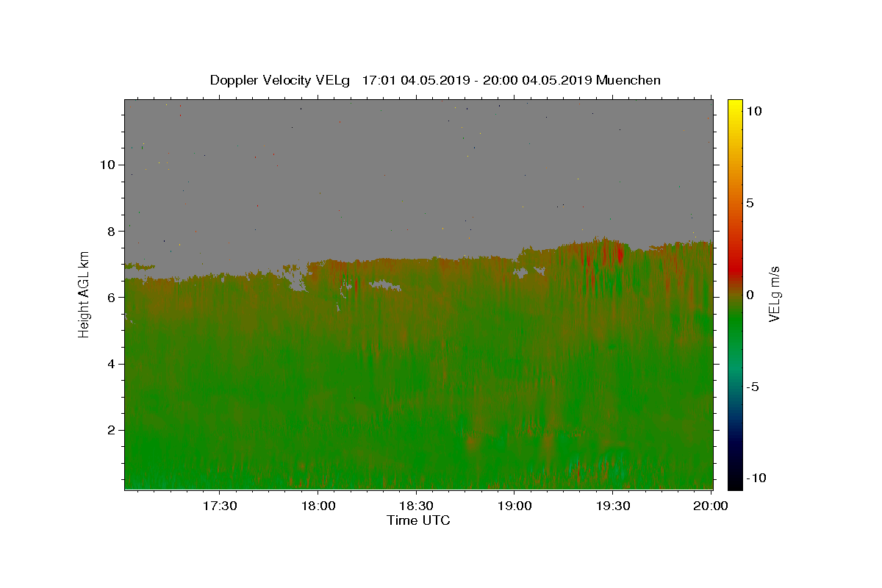Click the height tick label 8
The height and width of the screenshot is (588, 882).
click(112, 231)
